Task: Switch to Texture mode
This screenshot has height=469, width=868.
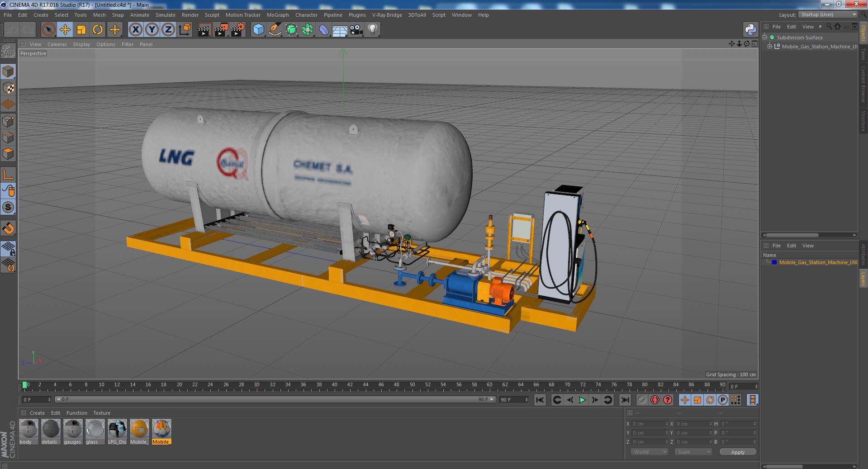Action: point(8,88)
